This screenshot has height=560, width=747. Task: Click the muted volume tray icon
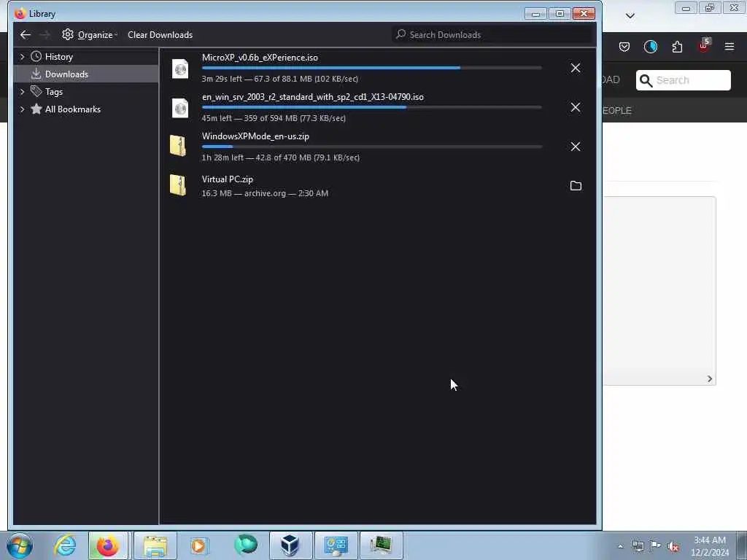click(x=673, y=546)
